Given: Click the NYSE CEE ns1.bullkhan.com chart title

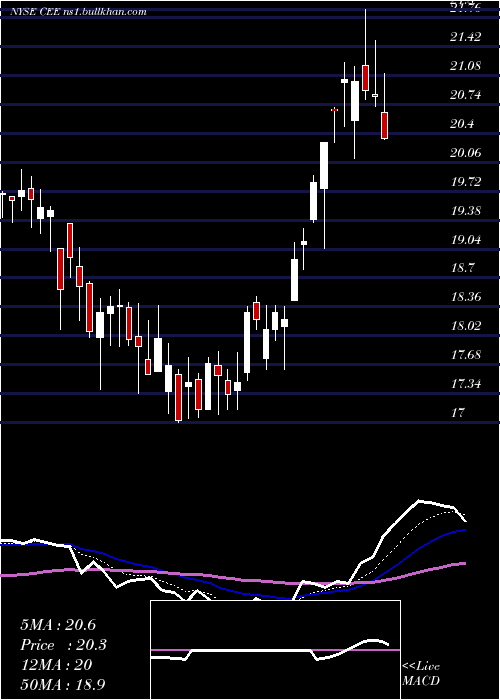Looking at the screenshot, I should tap(78, 12).
